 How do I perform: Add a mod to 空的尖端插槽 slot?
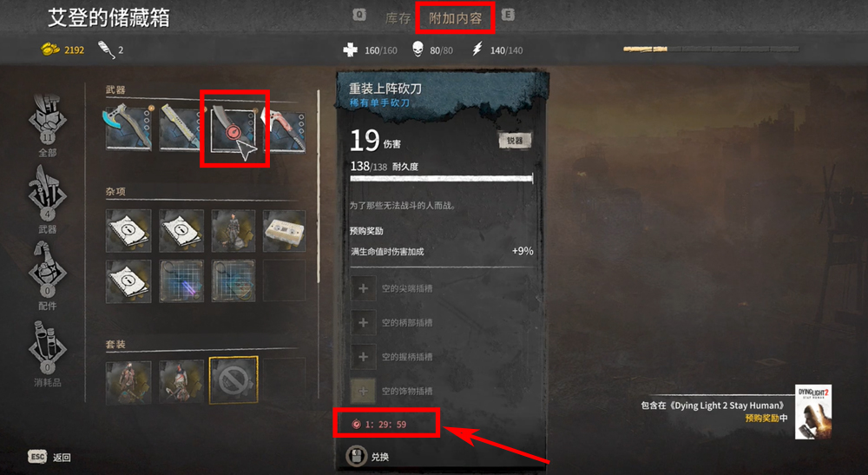pos(363,288)
